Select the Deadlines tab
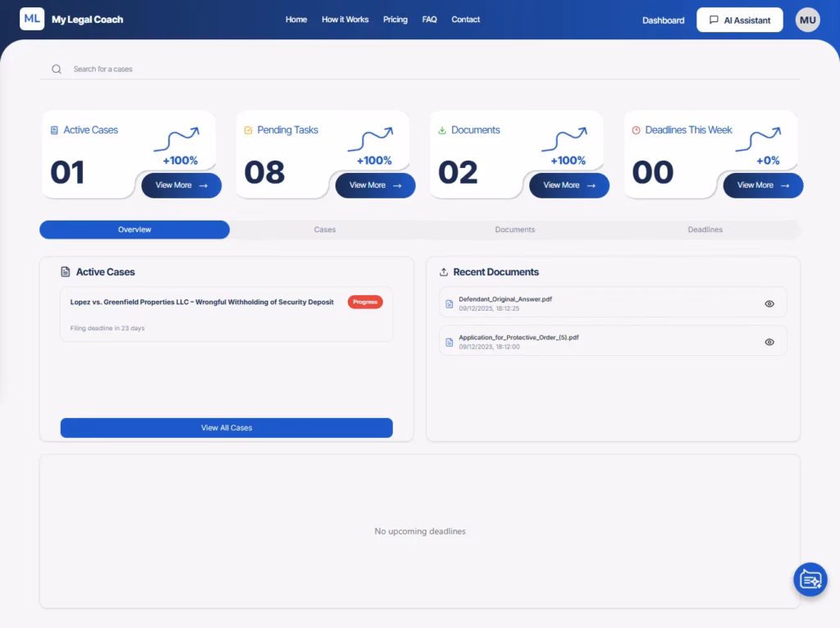This screenshot has width=840, height=628. click(705, 230)
